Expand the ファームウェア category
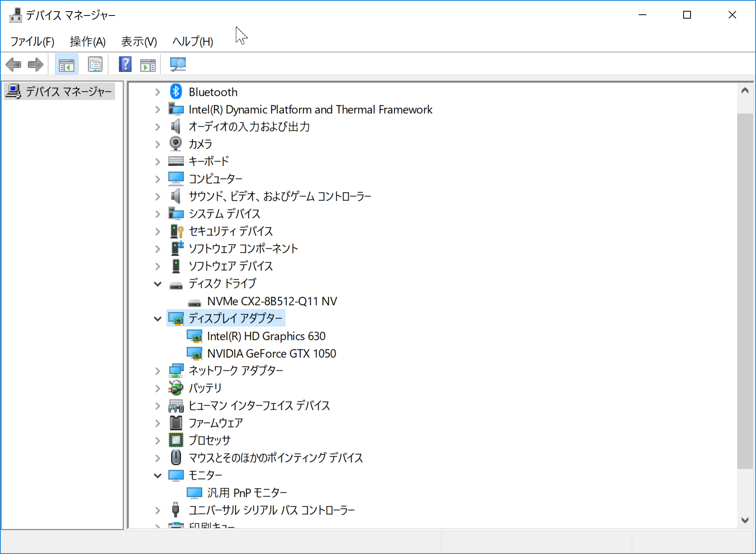The image size is (756, 554). tap(158, 423)
